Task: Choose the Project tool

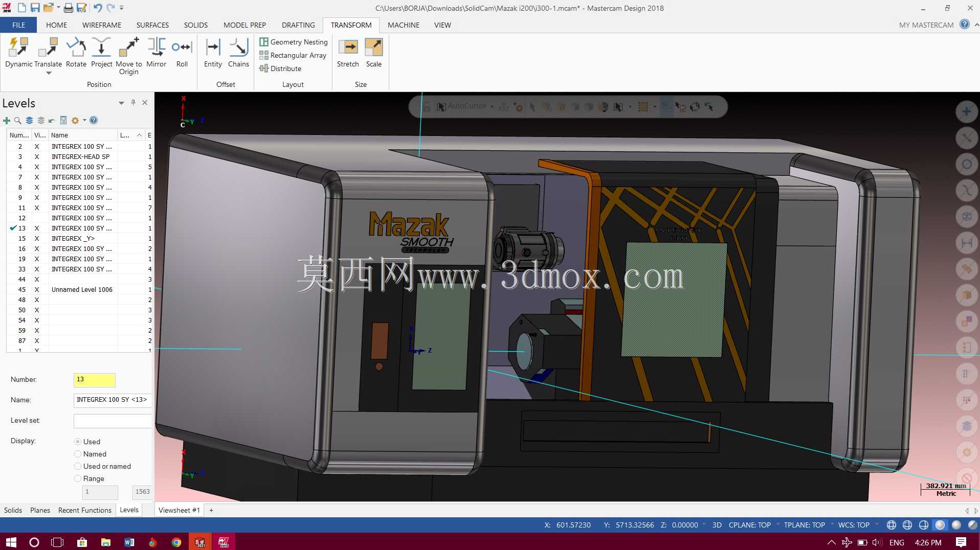Action: [x=101, y=52]
